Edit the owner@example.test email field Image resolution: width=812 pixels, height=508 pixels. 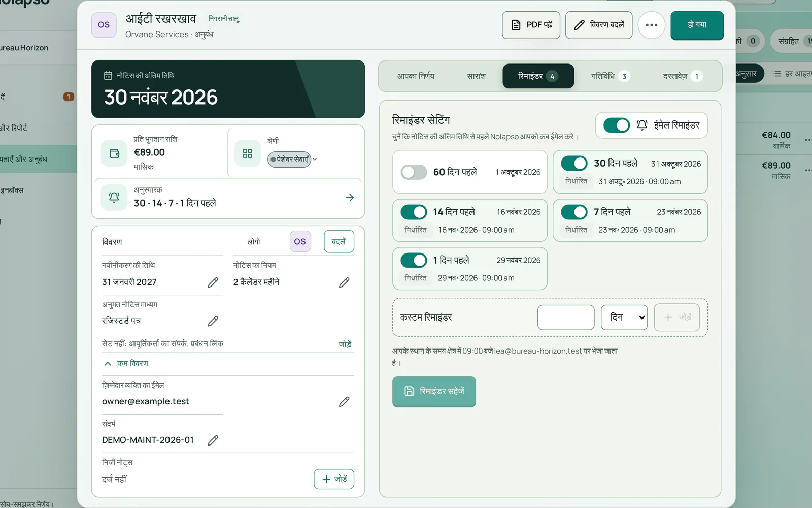344,402
